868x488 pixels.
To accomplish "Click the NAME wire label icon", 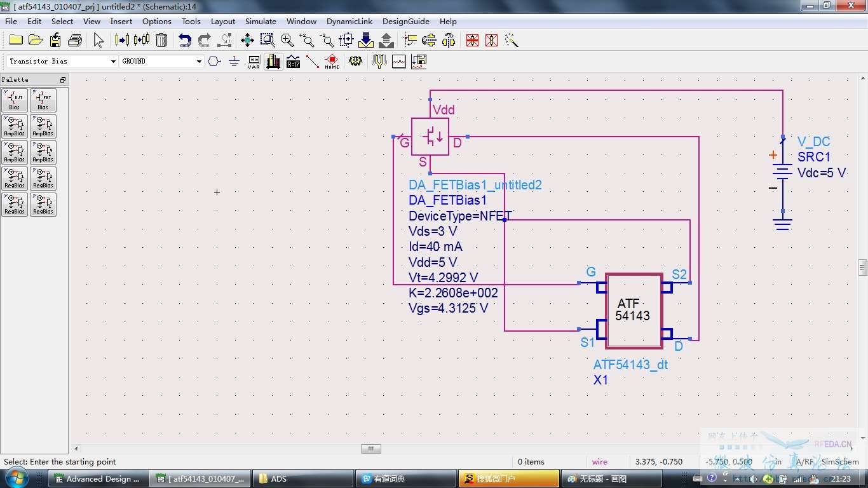I will point(332,61).
